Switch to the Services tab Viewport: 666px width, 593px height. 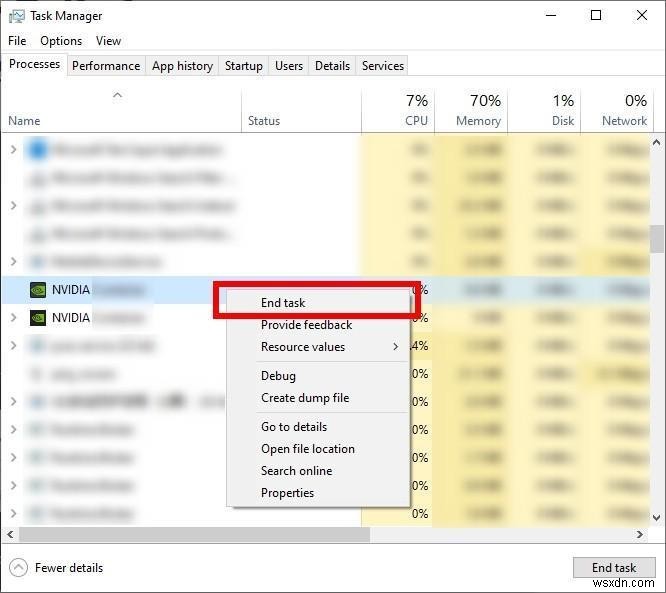383,66
